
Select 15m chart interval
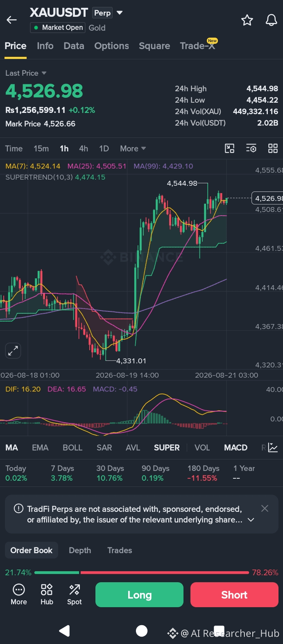[x=41, y=149]
